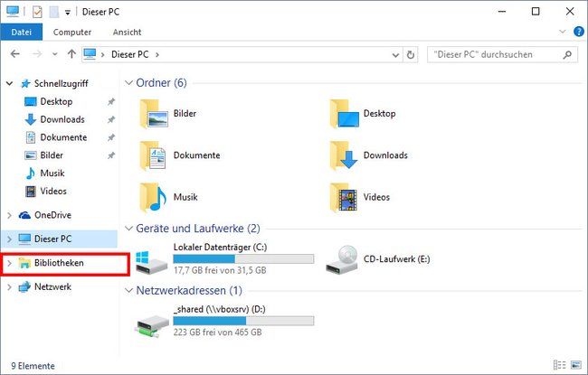Click the Netzwerkadressen (1) header text

(189, 291)
